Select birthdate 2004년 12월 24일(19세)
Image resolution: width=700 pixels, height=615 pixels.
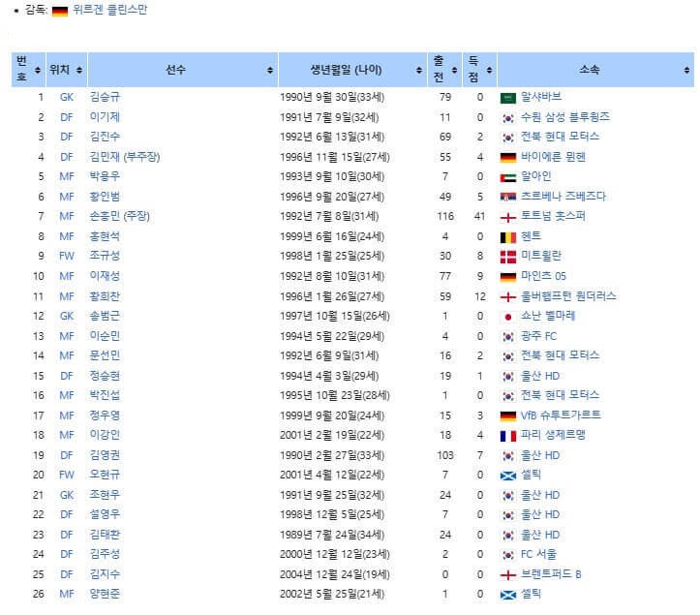(x=335, y=574)
